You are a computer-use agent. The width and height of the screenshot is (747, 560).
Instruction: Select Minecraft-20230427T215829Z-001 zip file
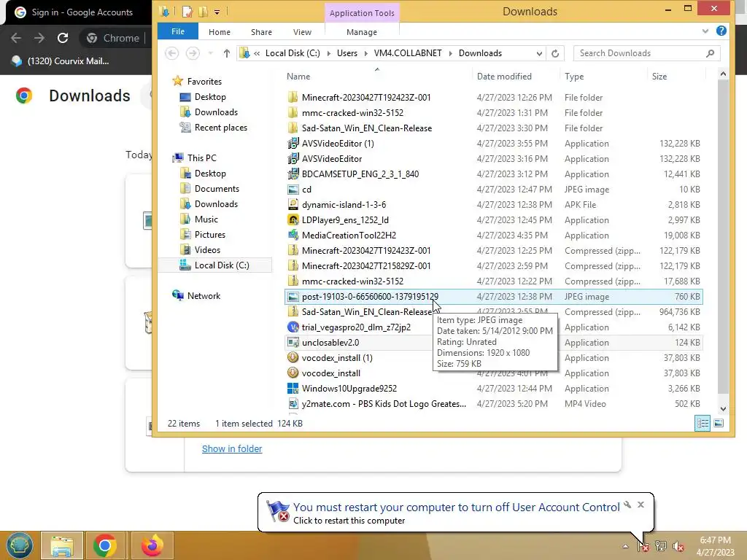point(366,265)
